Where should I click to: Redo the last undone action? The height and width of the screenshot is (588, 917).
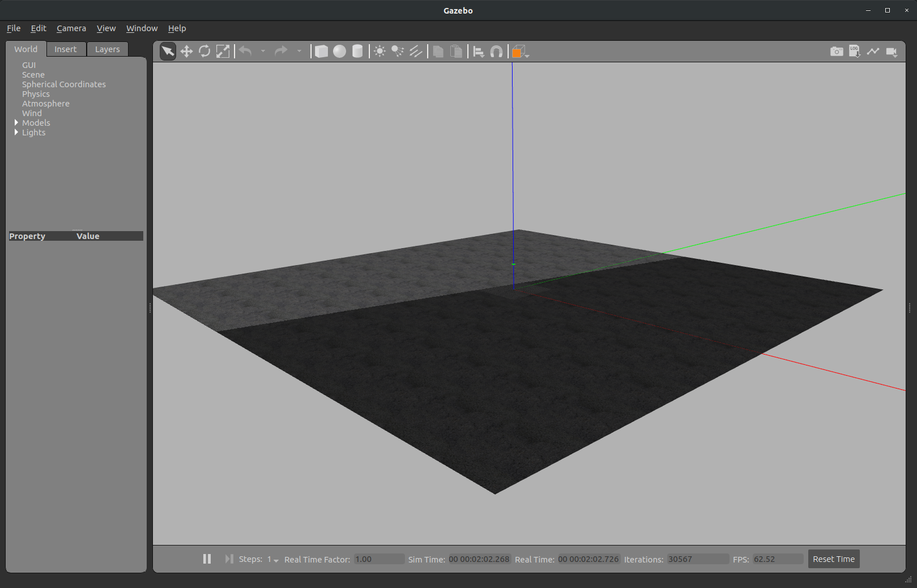pyautogui.click(x=282, y=52)
